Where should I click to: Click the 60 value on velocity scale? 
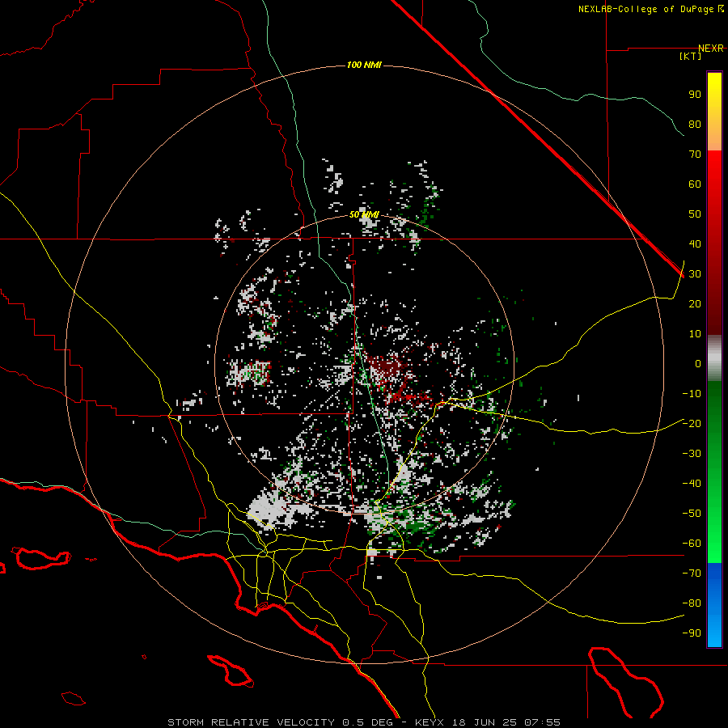click(695, 184)
